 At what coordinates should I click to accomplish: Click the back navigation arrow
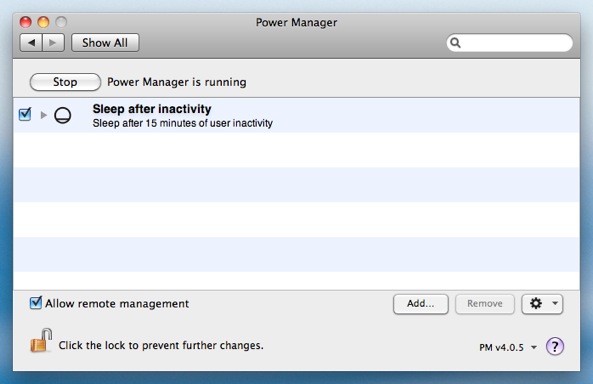click(x=31, y=43)
